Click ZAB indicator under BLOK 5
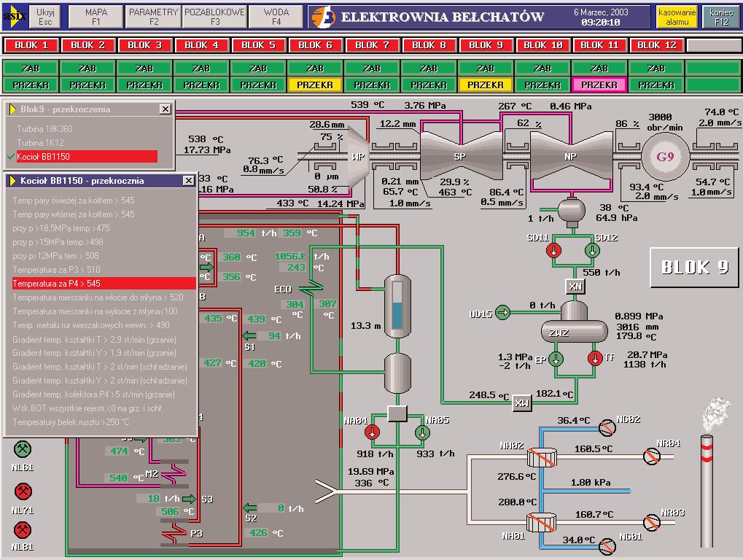Image resolution: width=743 pixels, height=560 pixels. click(258, 69)
